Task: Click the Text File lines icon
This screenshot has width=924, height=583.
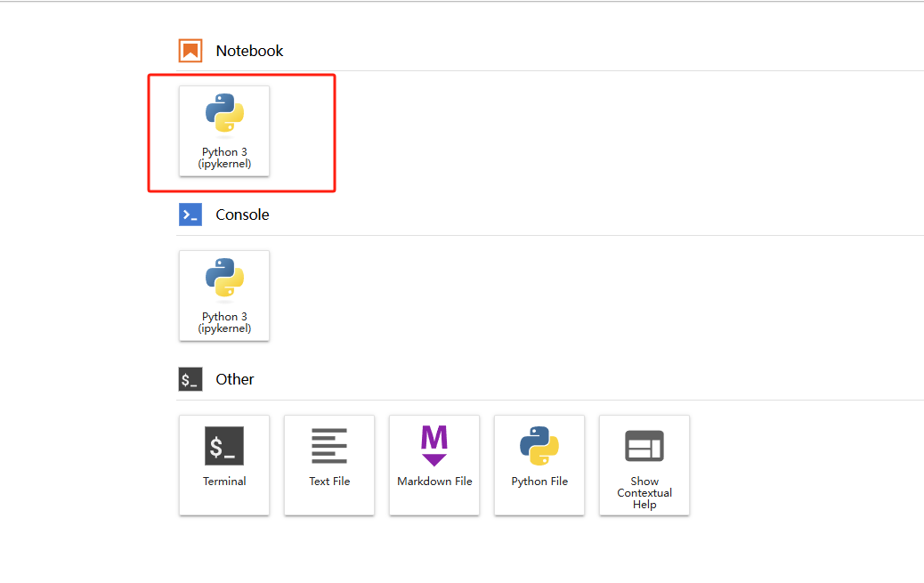Action: click(329, 446)
